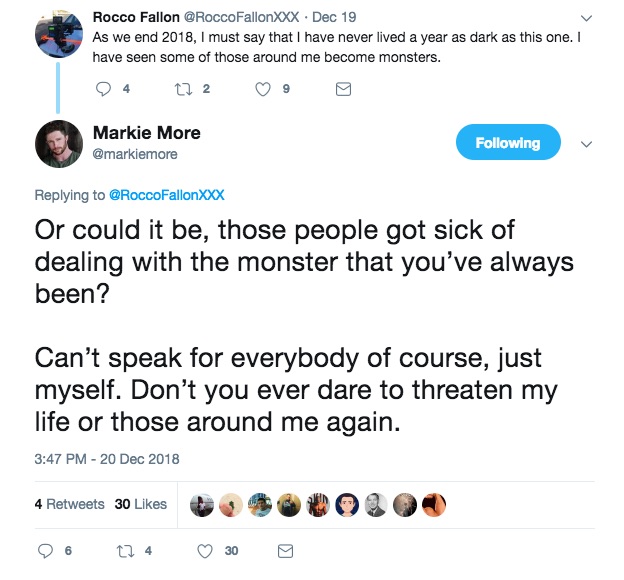Send Rocco Fallon's tweet via direct message
624x580 pixels.
343,89
